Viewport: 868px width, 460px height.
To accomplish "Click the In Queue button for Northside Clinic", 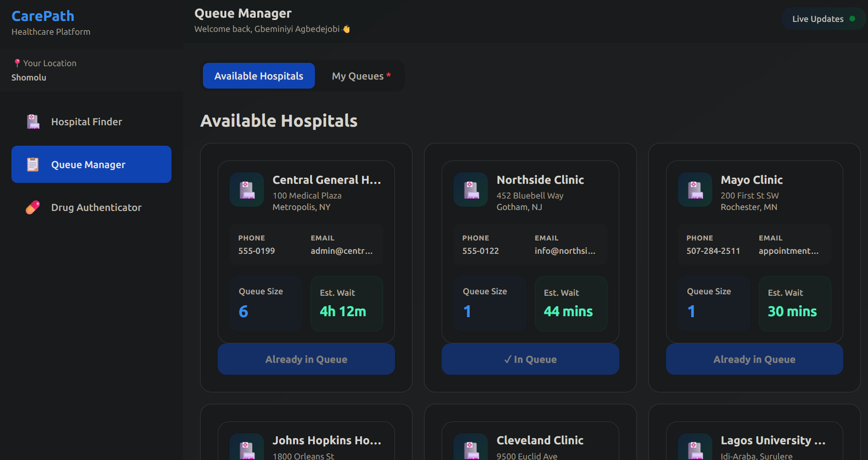I will click(x=530, y=359).
